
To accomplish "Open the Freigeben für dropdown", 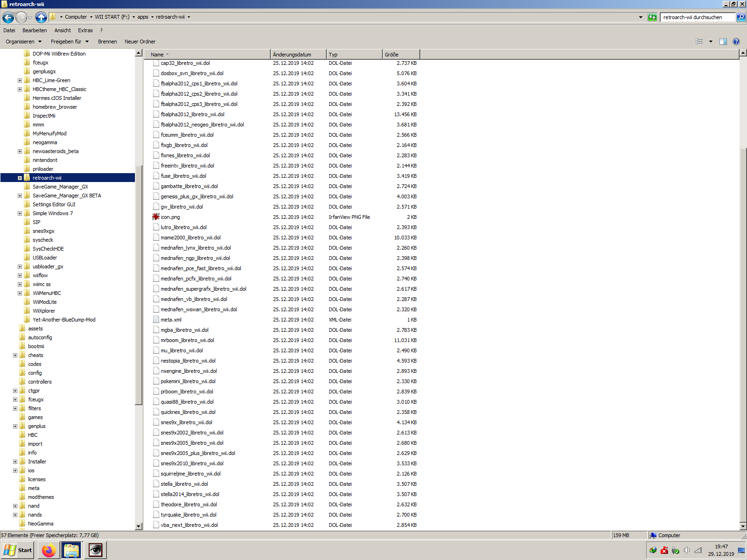I will tap(70, 42).
